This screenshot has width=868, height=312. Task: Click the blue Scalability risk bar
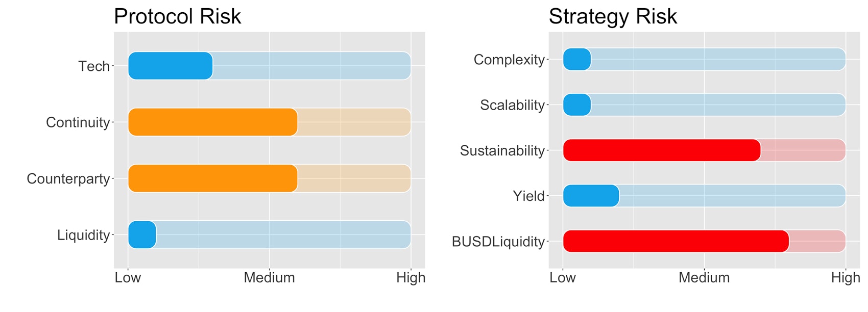coord(577,105)
